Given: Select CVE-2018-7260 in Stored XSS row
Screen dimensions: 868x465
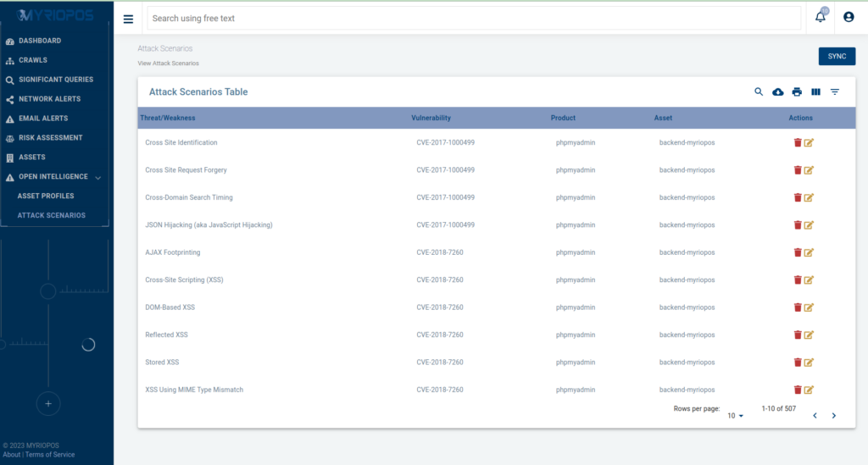Looking at the screenshot, I should coord(440,363).
